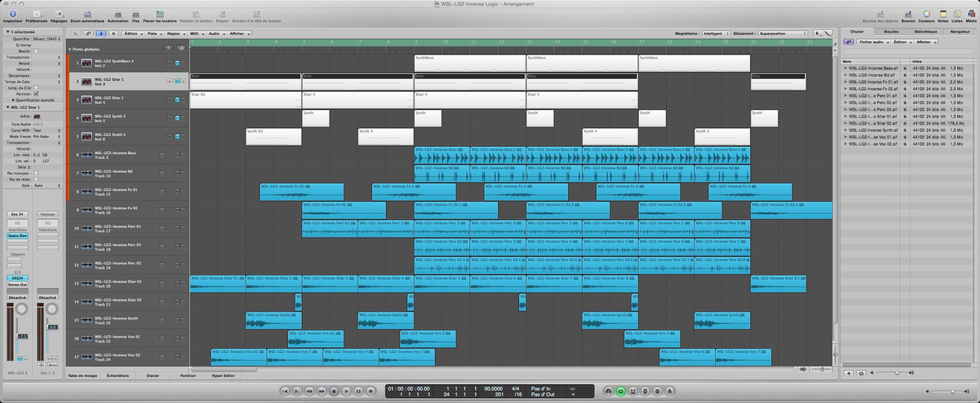The width and height of the screenshot is (980, 403).
Task: Toggle the Pas de reset checkbox
Action: click(36, 179)
